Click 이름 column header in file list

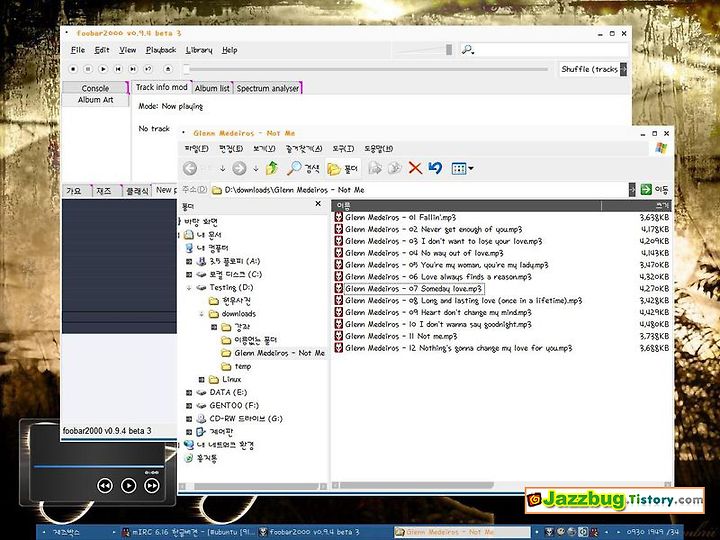467,205
